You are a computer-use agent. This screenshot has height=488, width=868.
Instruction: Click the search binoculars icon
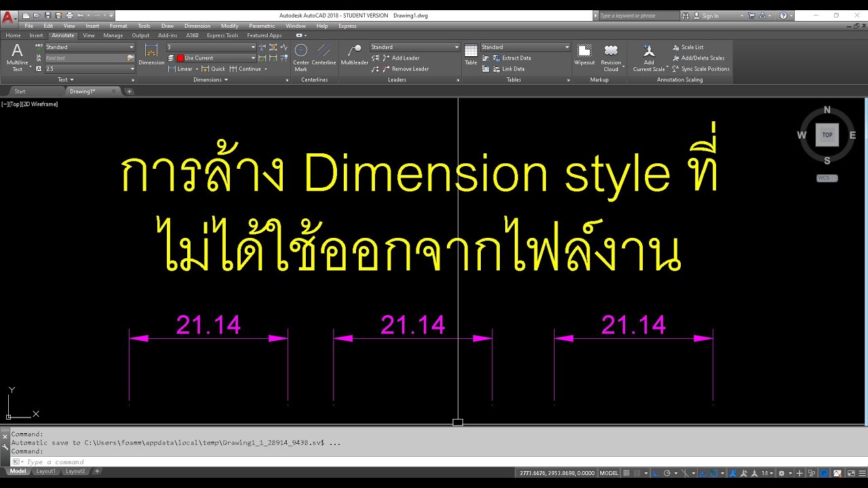(x=686, y=16)
